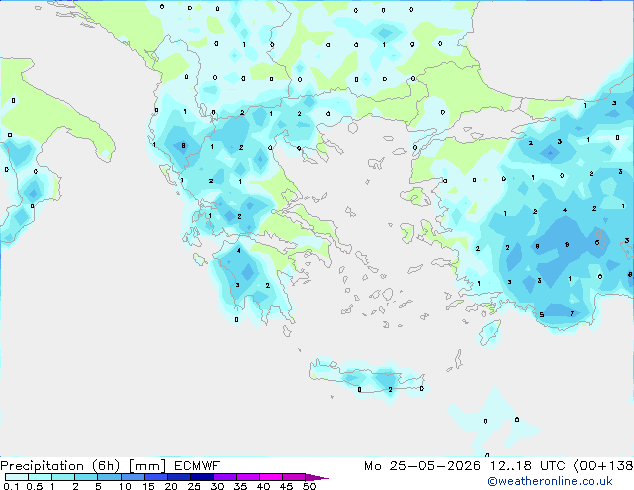Click the '20' legend scale label
634x490 pixels.
pyautogui.click(x=171, y=486)
